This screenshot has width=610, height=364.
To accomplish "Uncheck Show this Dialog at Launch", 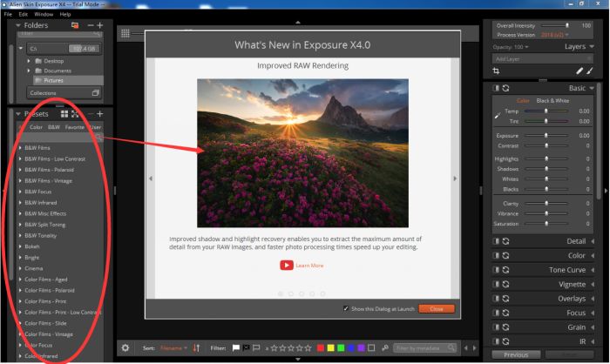I will pyautogui.click(x=346, y=309).
